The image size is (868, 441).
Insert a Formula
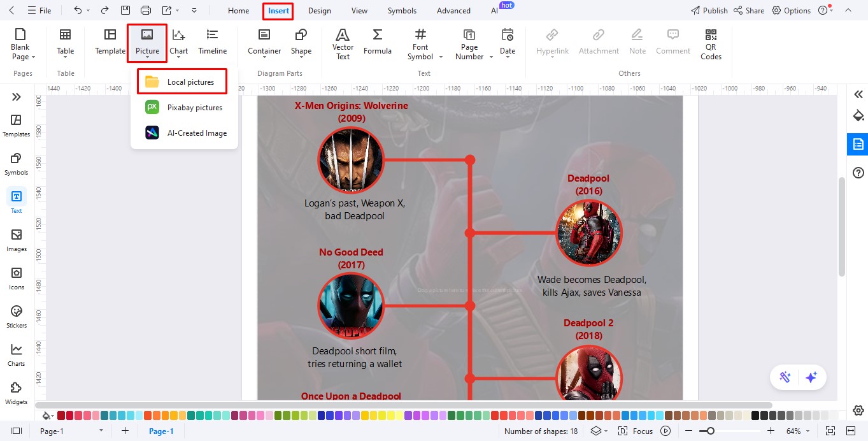click(x=378, y=42)
